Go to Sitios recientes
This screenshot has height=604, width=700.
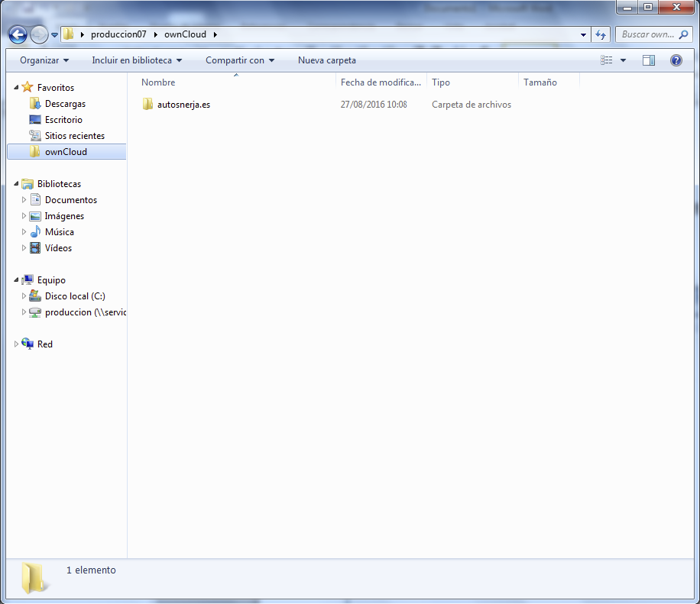[74, 136]
